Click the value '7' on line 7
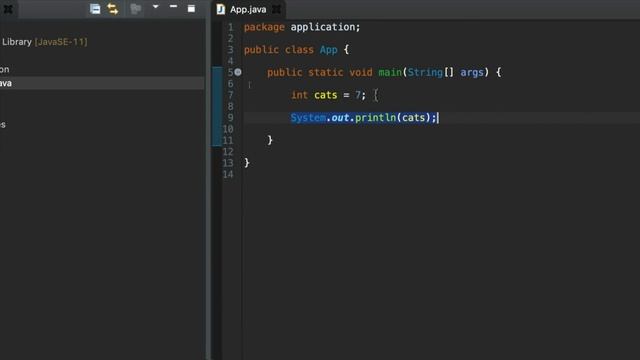The image size is (640, 360). tap(358, 95)
